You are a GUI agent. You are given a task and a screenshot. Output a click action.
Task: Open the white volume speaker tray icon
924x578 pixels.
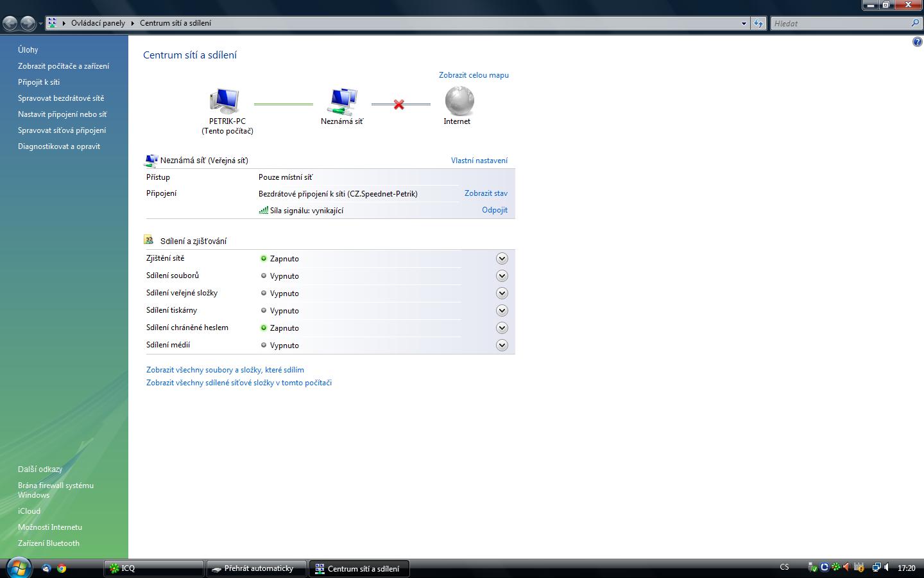(887, 568)
